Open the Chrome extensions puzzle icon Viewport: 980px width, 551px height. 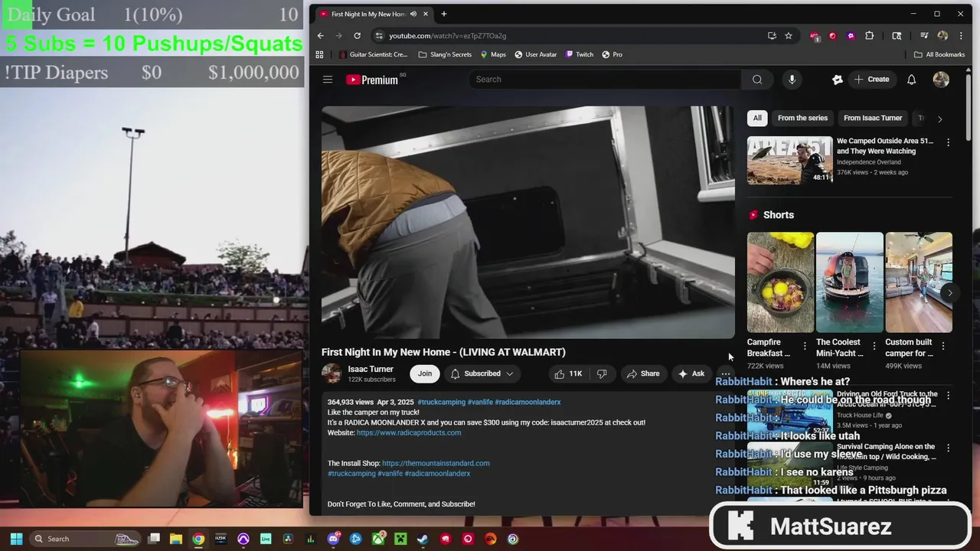pyautogui.click(x=869, y=35)
